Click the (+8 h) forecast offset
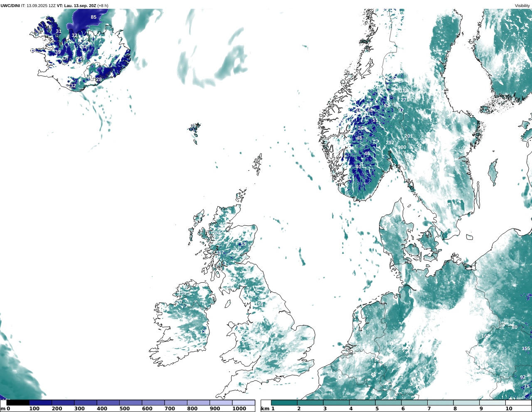Image resolution: width=532 pixels, height=412 pixels. click(x=103, y=5)
